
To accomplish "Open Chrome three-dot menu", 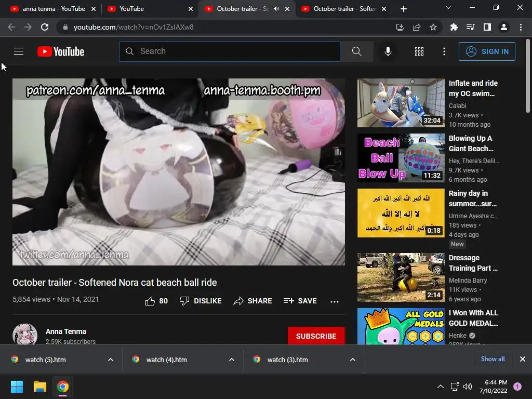I will coord(521,27).
